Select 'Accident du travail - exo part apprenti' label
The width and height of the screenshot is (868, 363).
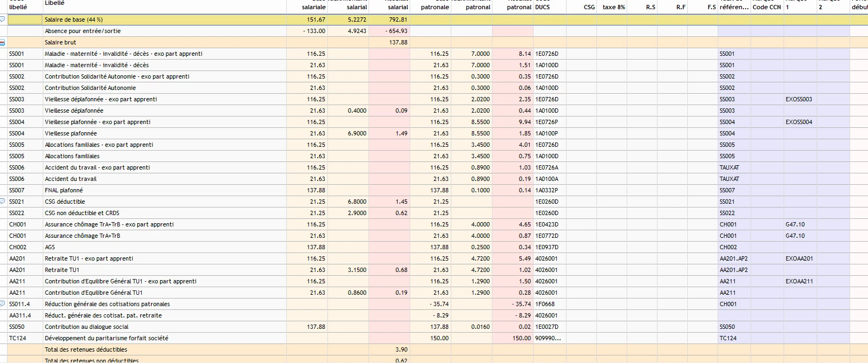[x=97, y=167]
